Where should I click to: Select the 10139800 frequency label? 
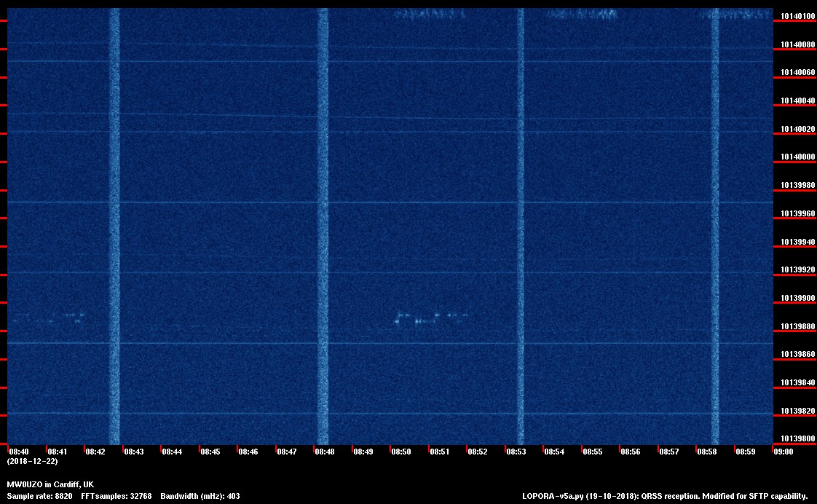point(797,438)
